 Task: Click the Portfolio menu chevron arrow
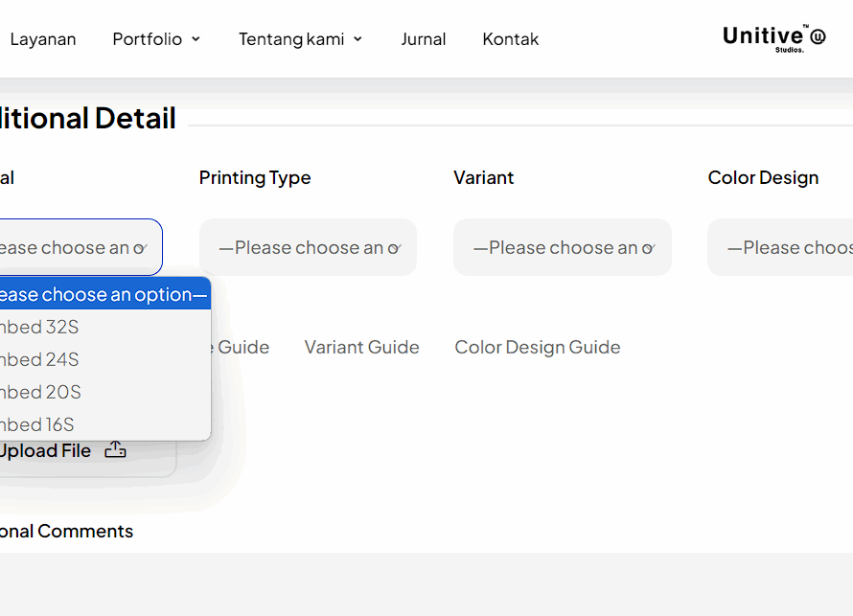196,39
